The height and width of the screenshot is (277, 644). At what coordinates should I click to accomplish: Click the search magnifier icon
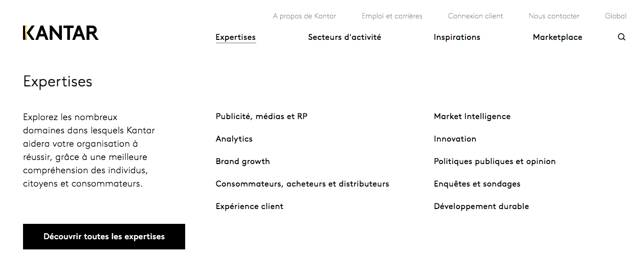[621, 37]
